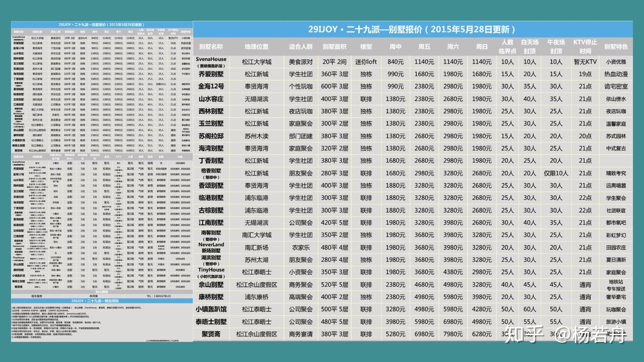Select the "地理位置" header in the large table
This screenshot has width=644, height=362.
coord(256,47)
